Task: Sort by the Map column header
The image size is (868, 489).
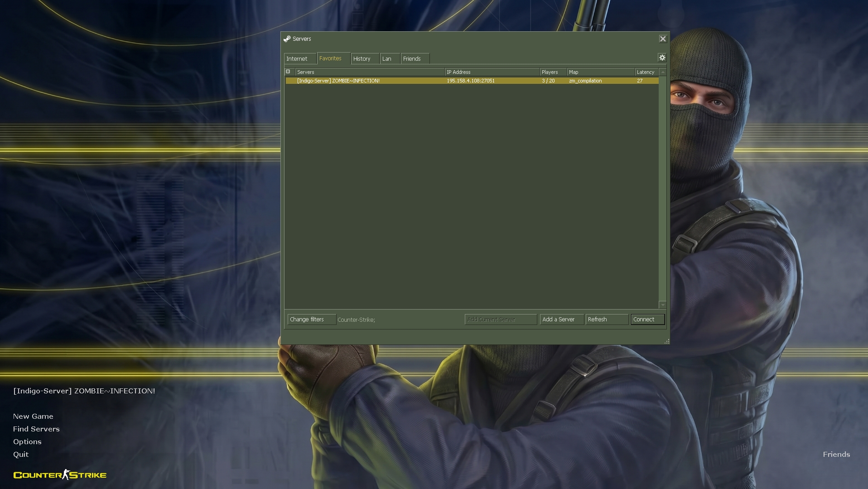Action: pos(601,72)
